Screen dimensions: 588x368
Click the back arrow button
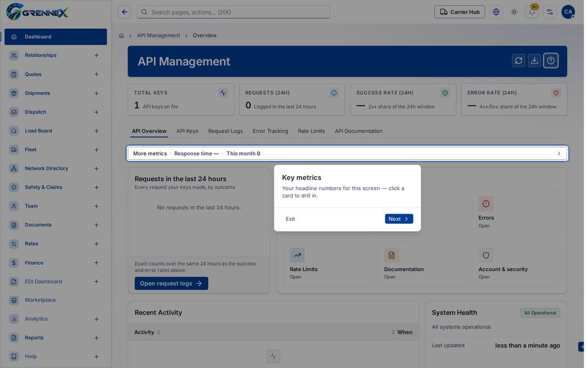124,12
